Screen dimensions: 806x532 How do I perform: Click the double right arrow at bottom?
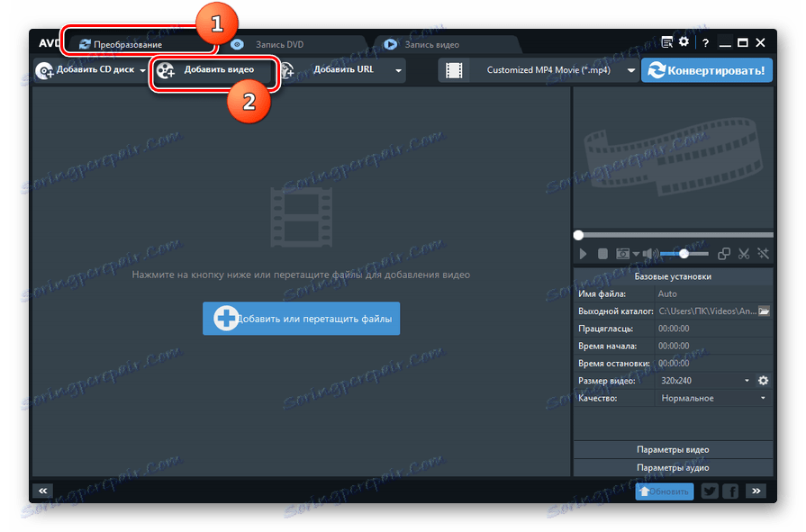click(x=756, y=491)
